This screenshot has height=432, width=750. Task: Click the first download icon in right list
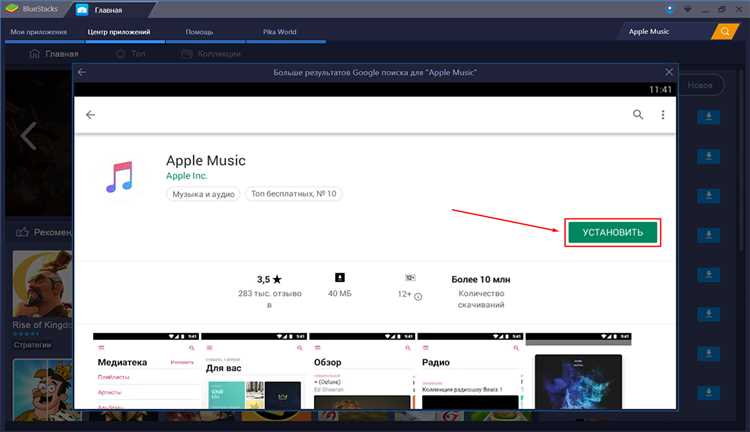(x=708, y=117)
